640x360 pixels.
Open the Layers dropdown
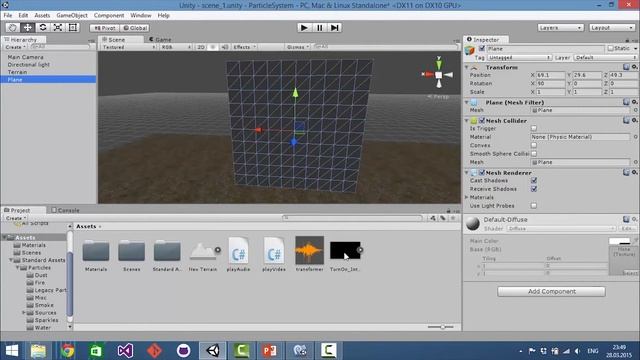pos(560,28)
